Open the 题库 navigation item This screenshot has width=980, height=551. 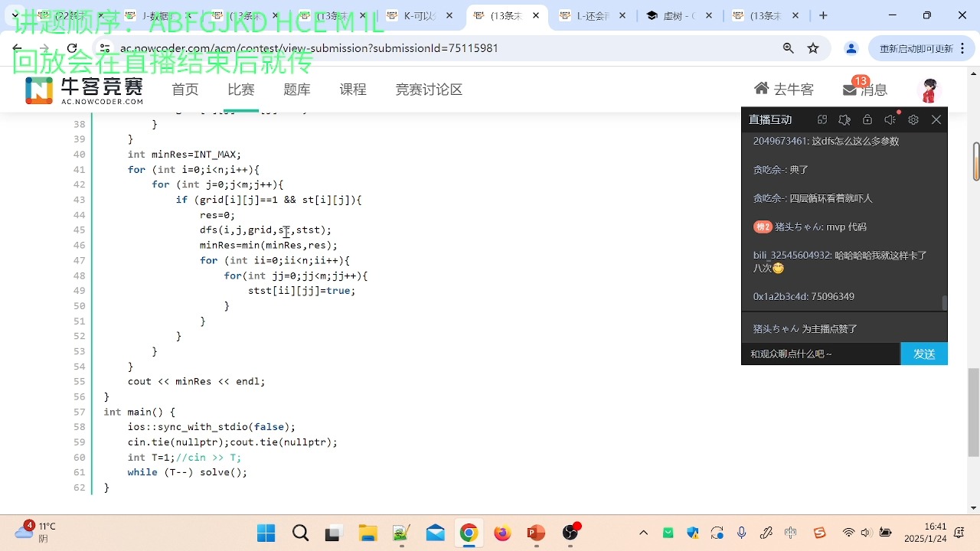(297, 90)
